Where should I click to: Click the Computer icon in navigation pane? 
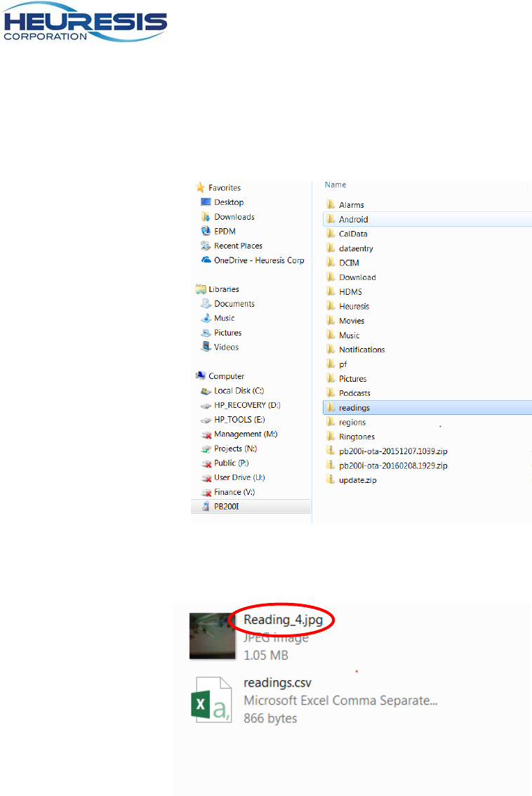pyautogui.click(x=201, y=376)
